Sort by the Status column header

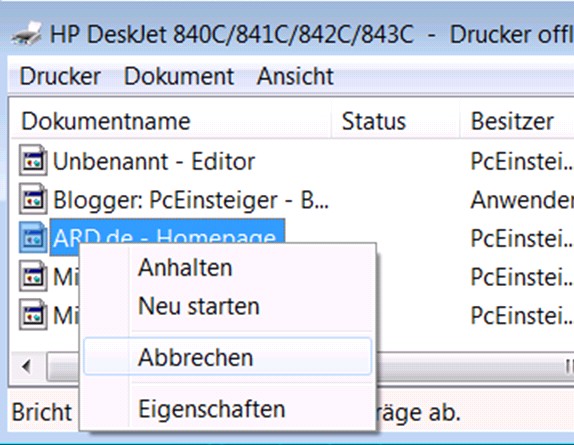395,121
